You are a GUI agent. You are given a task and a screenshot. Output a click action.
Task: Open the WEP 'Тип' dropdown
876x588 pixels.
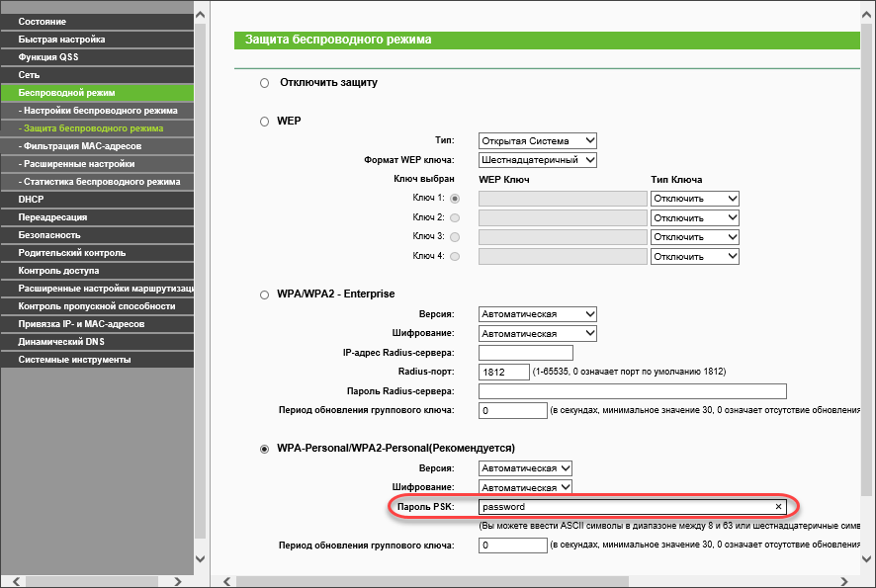(x=538, y=140)
